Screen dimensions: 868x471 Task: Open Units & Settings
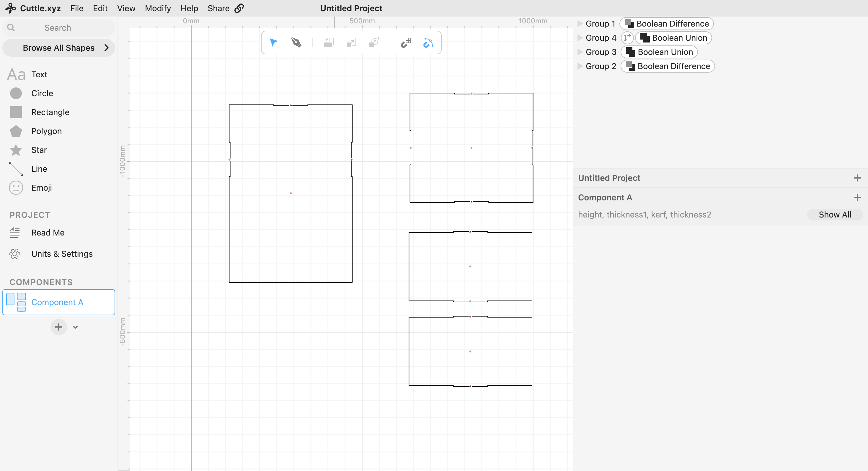click(62, 254)
